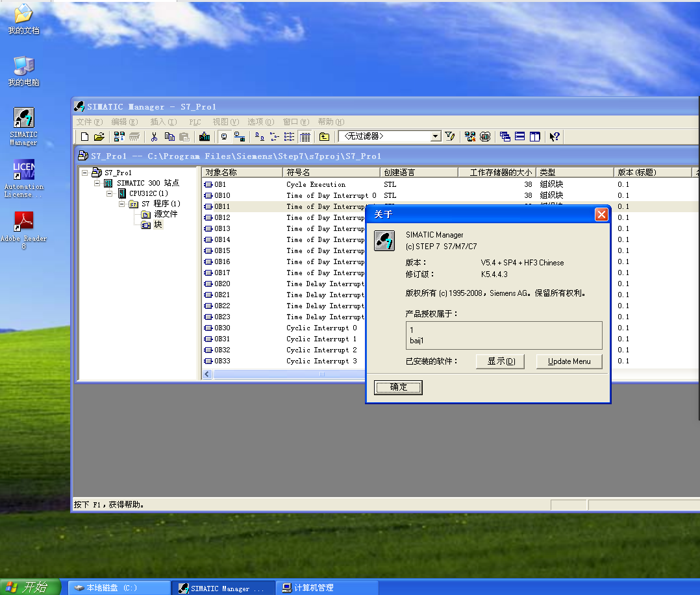This screenshot has width=700, height=595.
Task: Collapse the SIMATIC 300 station node
Action: pos(97,183)
